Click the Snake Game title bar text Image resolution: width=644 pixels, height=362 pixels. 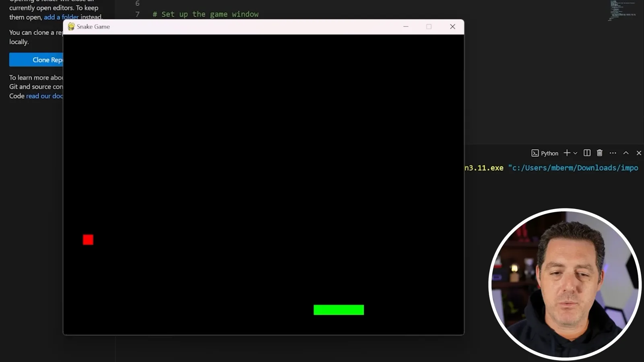[x=93, y=27]
